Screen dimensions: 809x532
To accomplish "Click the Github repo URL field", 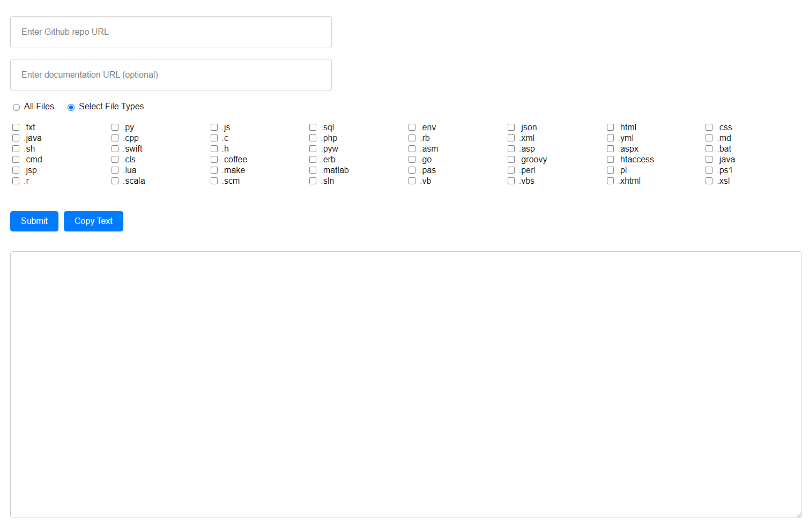I will pyautogui.click(x=170, y=32).
